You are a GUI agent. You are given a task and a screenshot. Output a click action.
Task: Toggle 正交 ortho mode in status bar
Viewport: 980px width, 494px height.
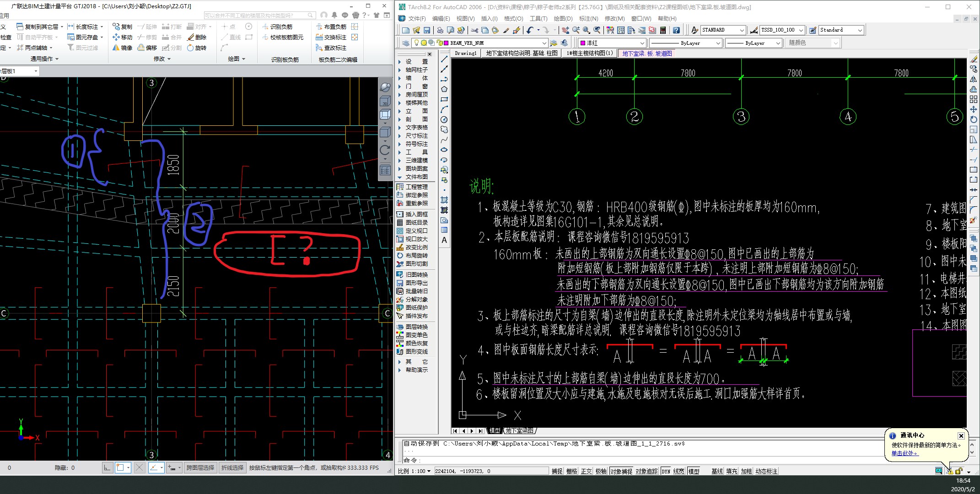586,471
